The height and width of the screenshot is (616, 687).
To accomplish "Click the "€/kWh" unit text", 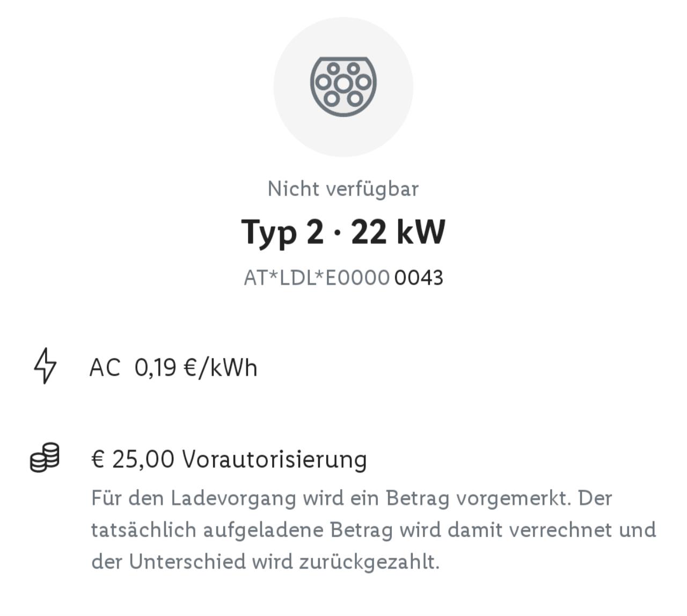I will coord(221,368).
